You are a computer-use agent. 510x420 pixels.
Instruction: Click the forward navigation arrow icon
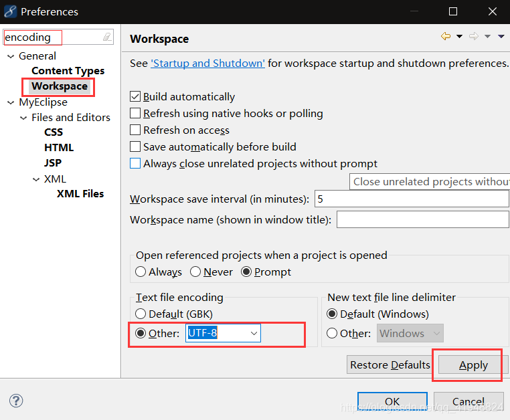[x=474, y=36]
